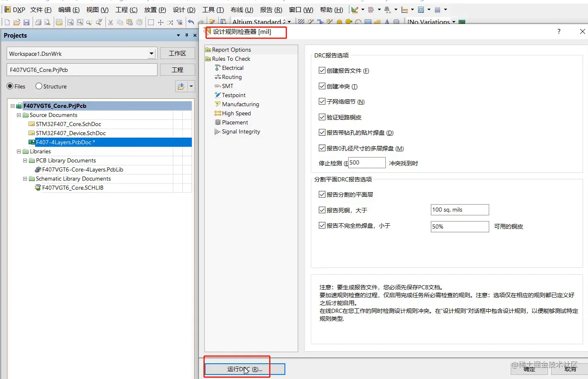This screenshot has height=379, width=588.
Task: Open the 文件 (F) menu
Action: [41, 10]
